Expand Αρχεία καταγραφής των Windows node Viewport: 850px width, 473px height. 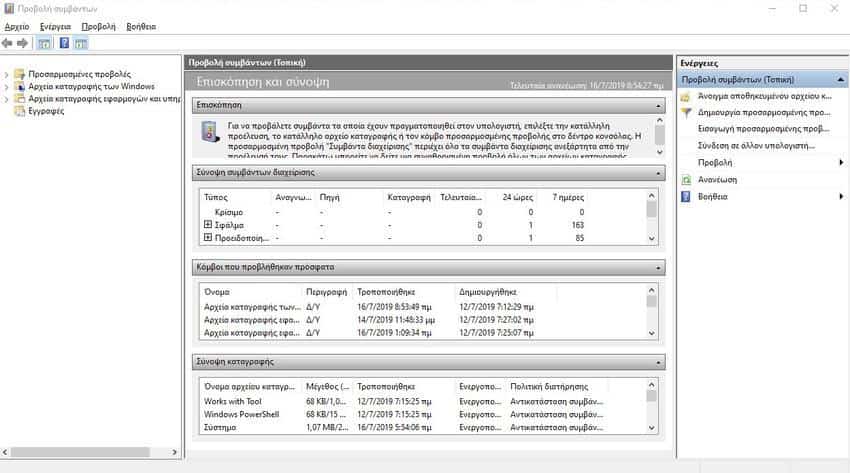(6, 87)
